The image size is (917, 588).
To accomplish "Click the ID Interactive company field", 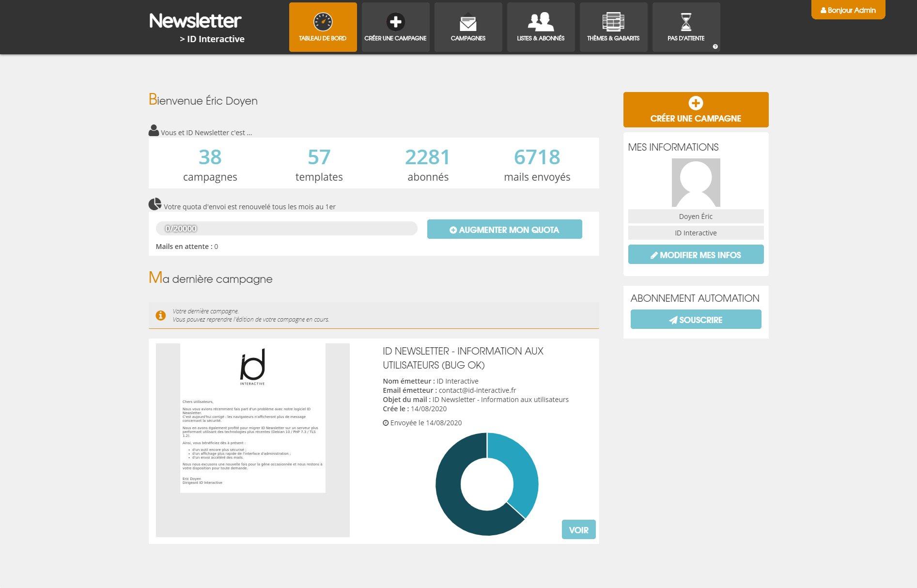I will click(696, 233).
